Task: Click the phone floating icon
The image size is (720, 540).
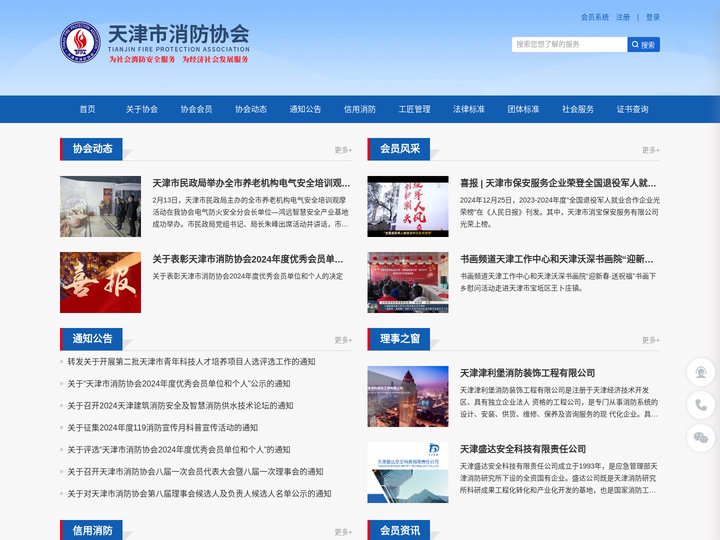Action: coord(701,405)
